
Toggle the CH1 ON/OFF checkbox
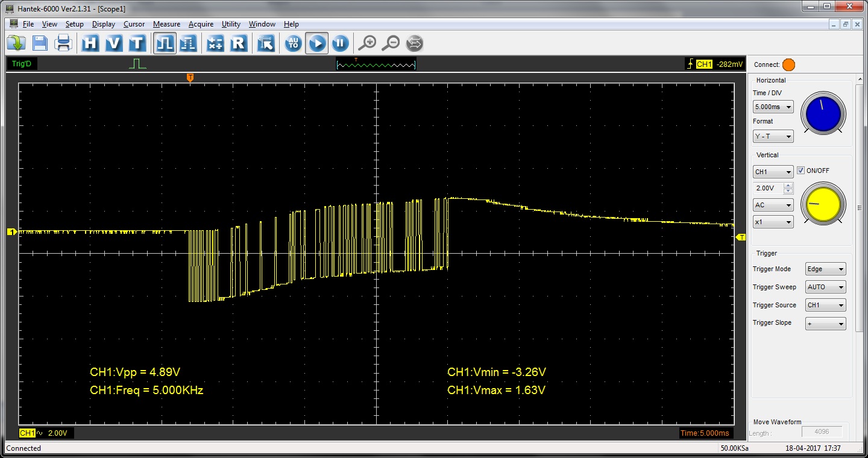coord(800,171)
